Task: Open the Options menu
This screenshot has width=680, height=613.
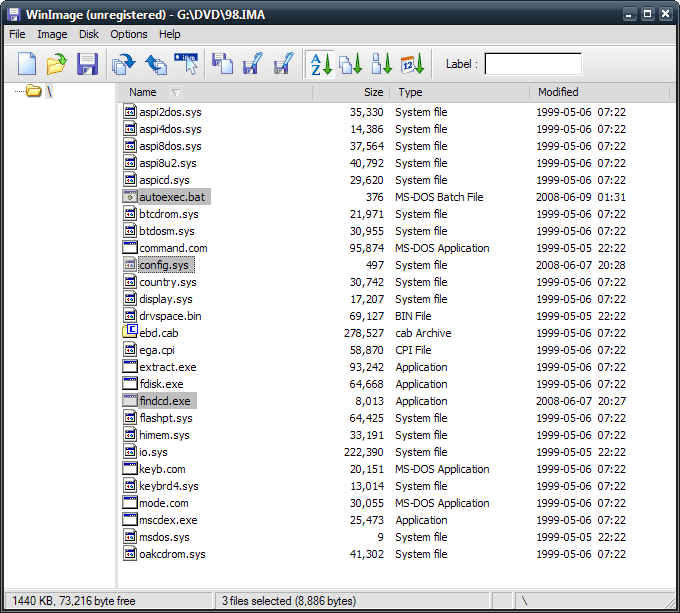Action: pos(129,34)
